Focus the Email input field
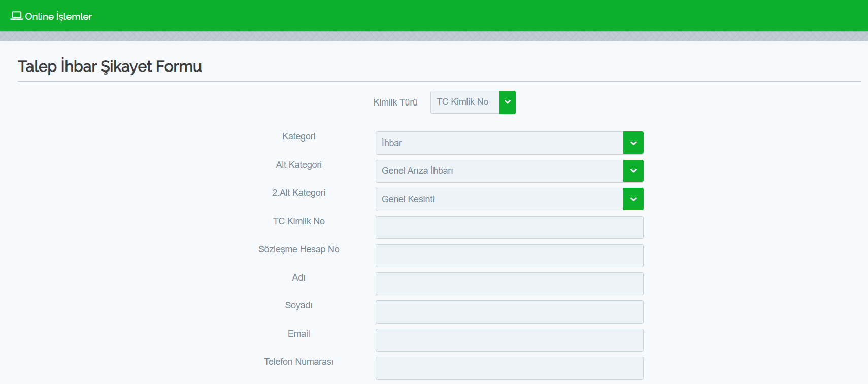The height and width of the screenshot is (384, 868). pyautogui.click(x=509, y=340)
